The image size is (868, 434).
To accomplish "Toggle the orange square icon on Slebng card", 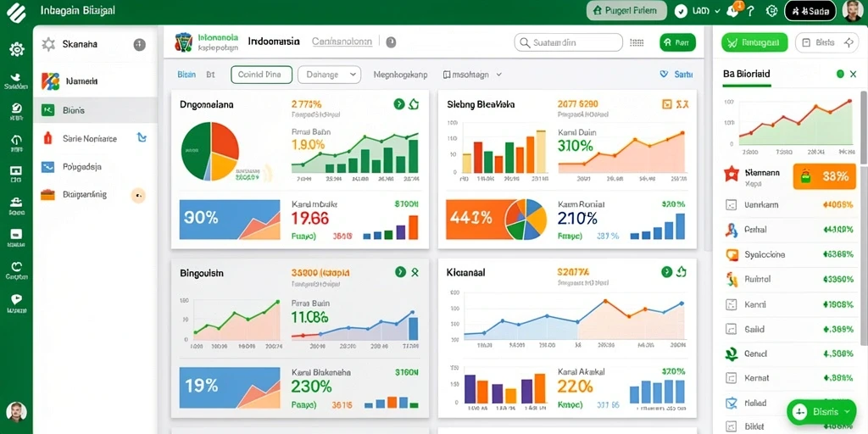I will 666,103.
